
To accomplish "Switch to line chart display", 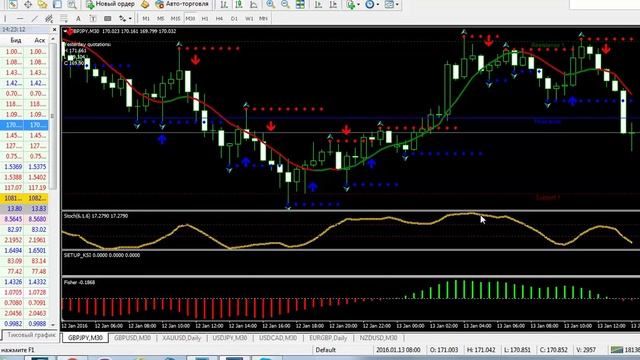I will click(253, 4).
